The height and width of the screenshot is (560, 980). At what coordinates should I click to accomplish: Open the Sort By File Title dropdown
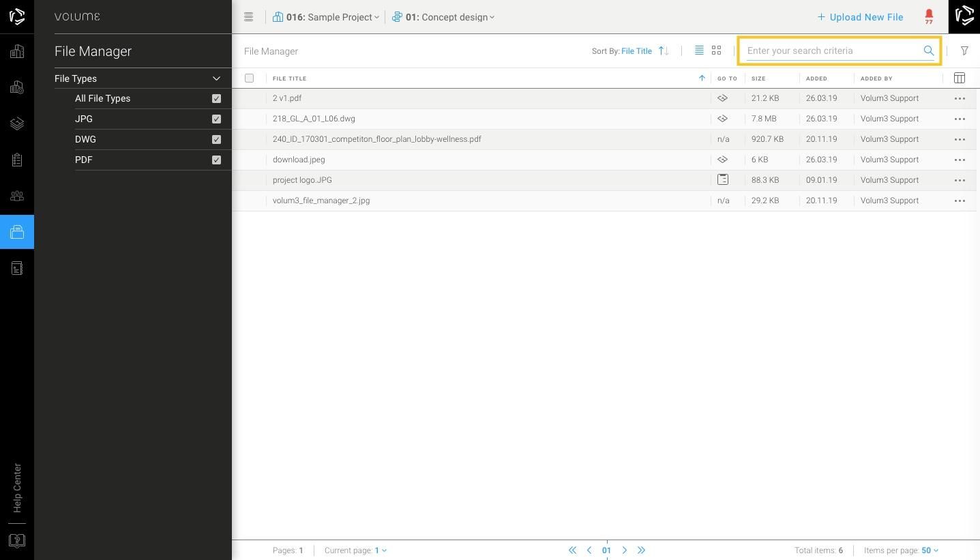(x=636, y=51)
